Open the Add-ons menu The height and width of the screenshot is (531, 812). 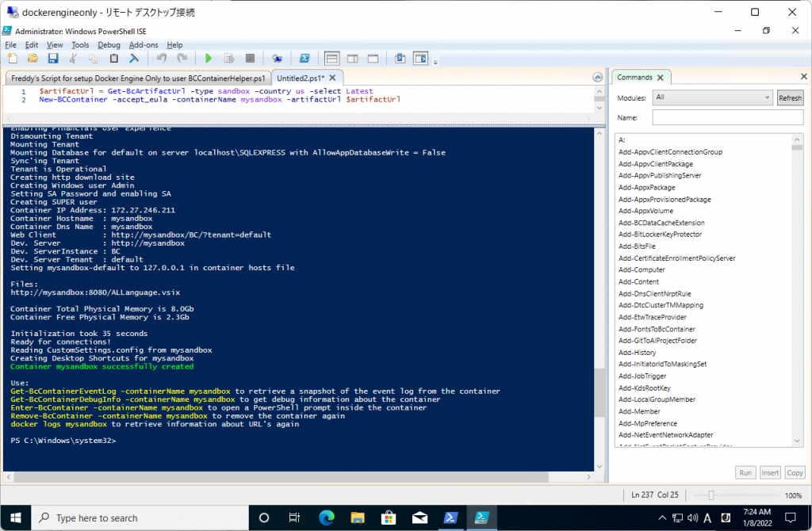tap(144, 45)
